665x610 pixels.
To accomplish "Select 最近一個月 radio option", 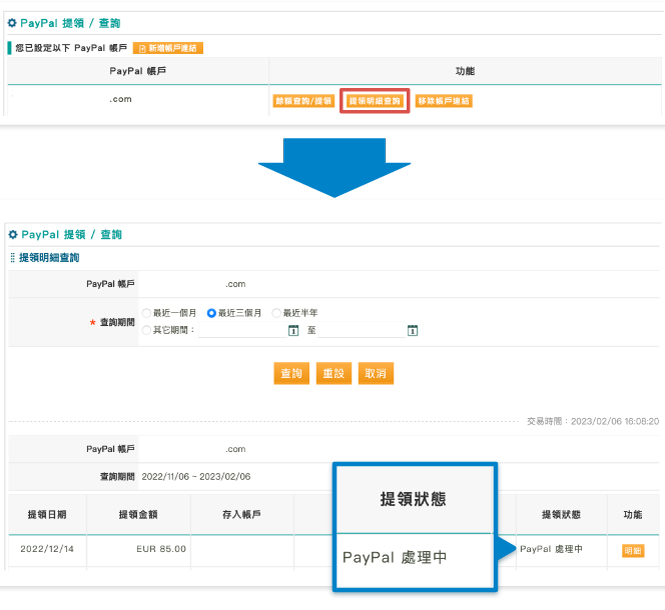I will 147,313.
